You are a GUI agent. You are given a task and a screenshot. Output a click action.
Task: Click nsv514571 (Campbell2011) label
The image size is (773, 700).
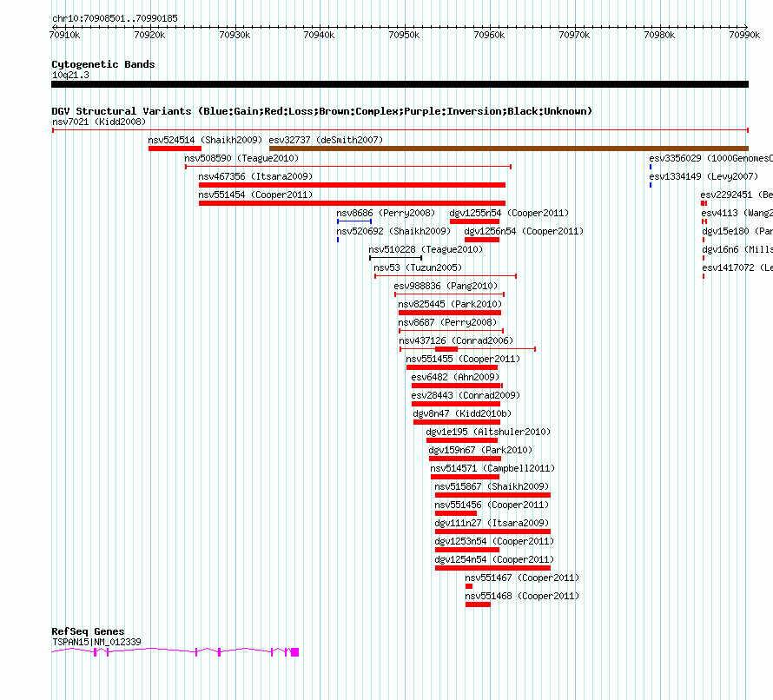(x=493, y=468)
